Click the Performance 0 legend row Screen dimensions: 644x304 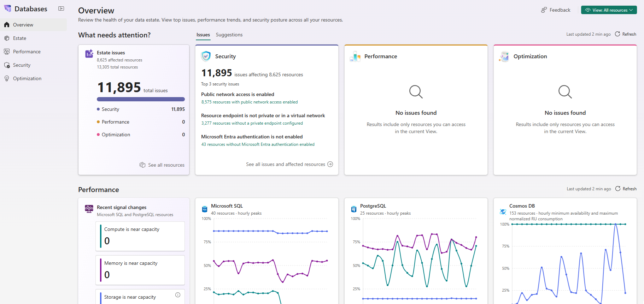tap(141, 122)
